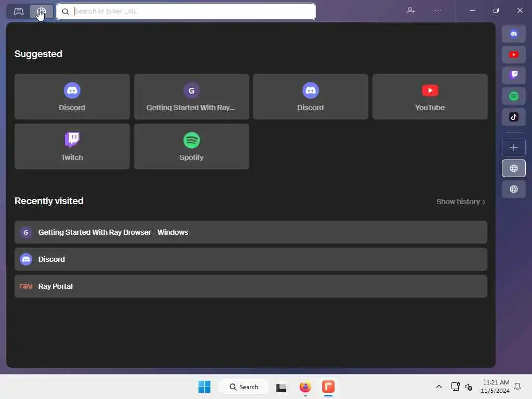Screen dimensions: 532x399
Task: Open Getting Started With Ray Browser – Windows entry
Action: (251, 232)
